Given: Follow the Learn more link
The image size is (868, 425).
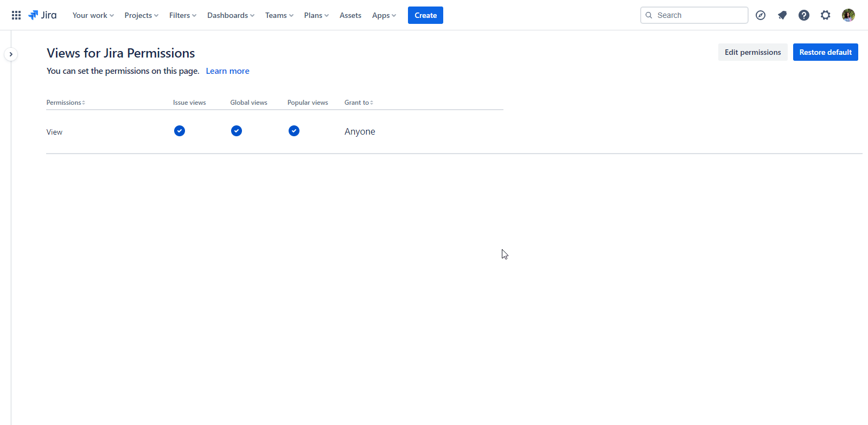Looking at the screenshot, I should 227,71.
